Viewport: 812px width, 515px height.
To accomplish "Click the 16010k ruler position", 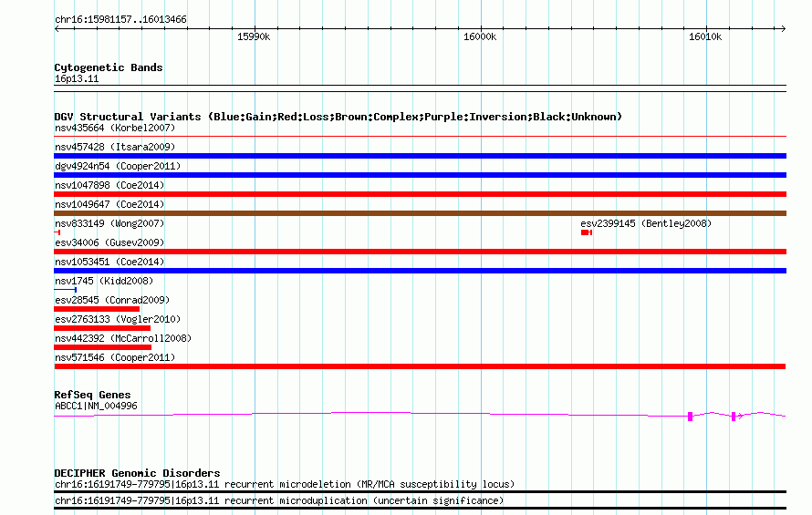I will pos(705,36).
